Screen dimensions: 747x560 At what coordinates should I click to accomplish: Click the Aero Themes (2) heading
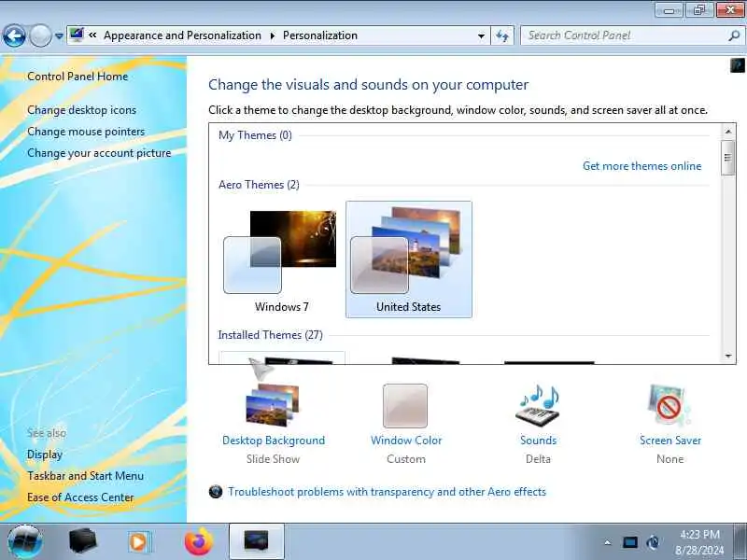point(259,185)
